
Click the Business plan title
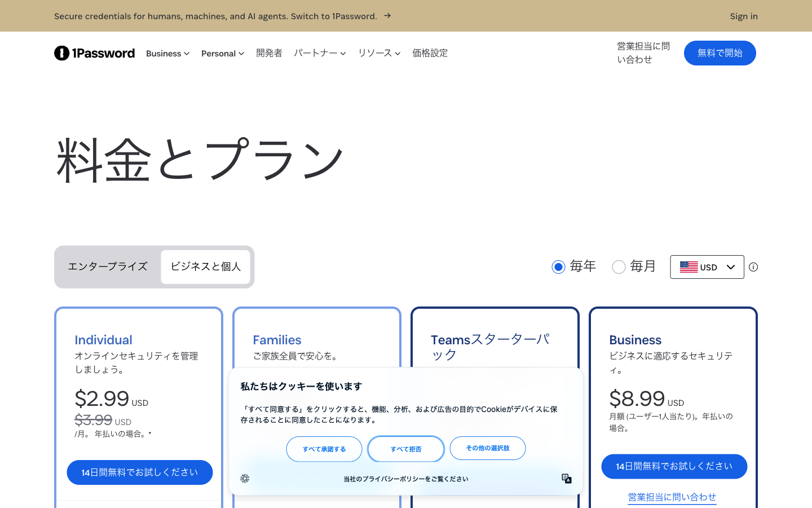(x=636, y=340)
